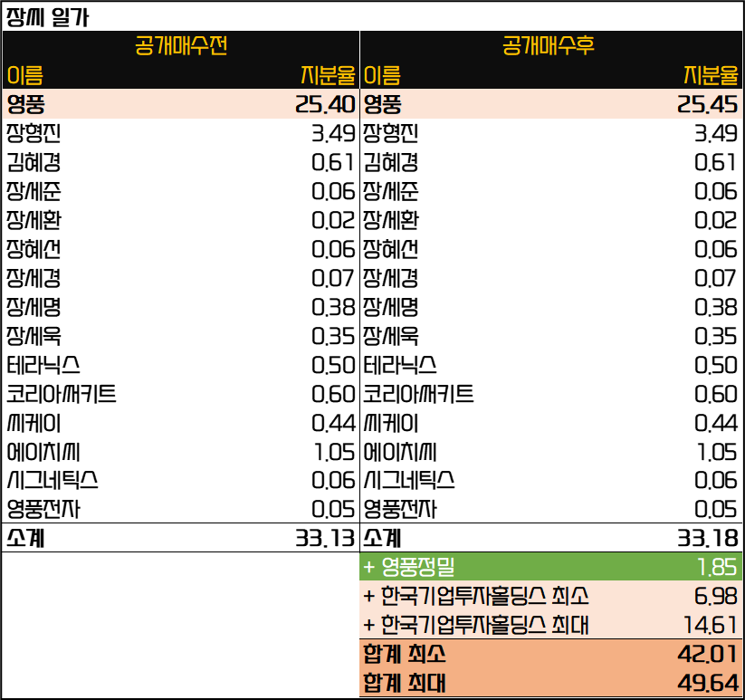Click 코리아써키트's 0.60 in 공개매수전 table

click(x=333, y=394)
